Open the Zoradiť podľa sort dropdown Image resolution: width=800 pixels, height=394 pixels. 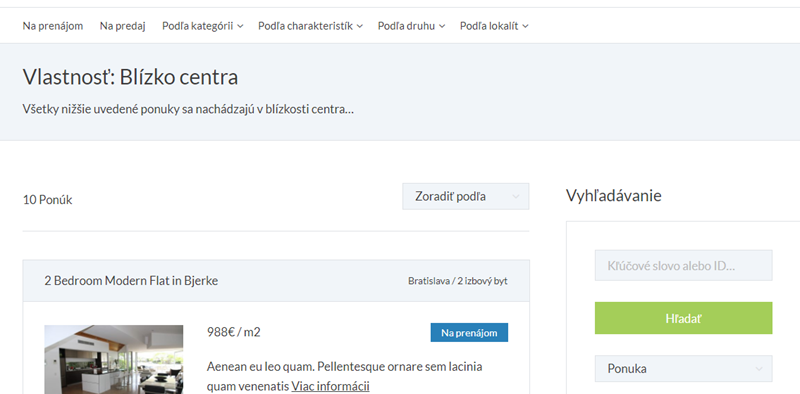click(x=466, y=196)
